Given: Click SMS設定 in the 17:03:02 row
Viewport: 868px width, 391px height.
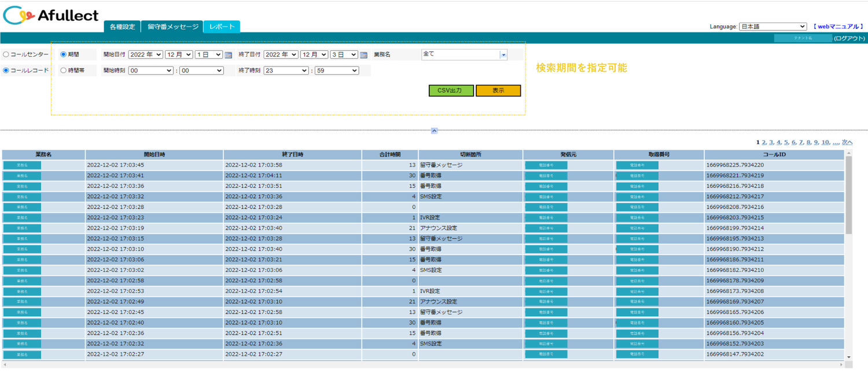Looking at the screenshot, I should 431,270.
